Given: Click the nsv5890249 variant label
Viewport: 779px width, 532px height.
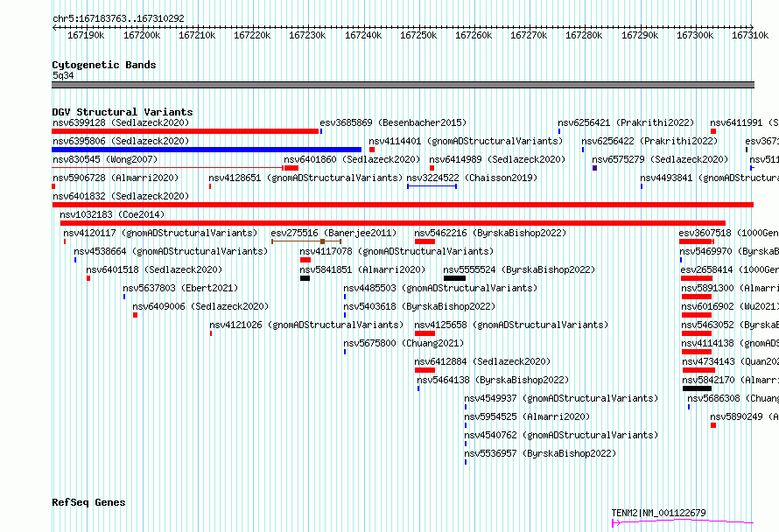Looking at the screenshot, I should pos(744,416).
